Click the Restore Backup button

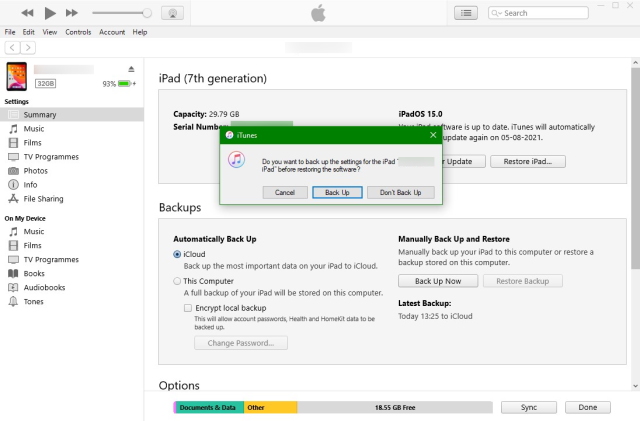[x=522, y=281]
